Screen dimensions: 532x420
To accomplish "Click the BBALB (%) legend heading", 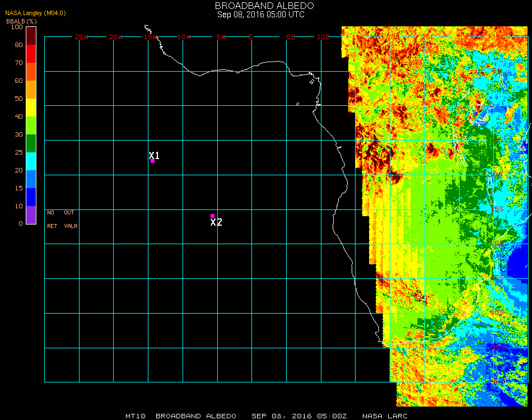I will point(21,21).
